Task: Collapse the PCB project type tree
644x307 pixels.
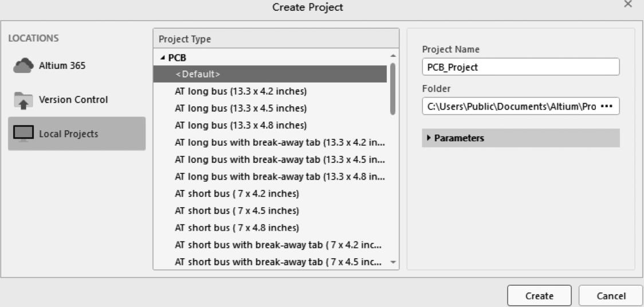Action: click(162, 58)
